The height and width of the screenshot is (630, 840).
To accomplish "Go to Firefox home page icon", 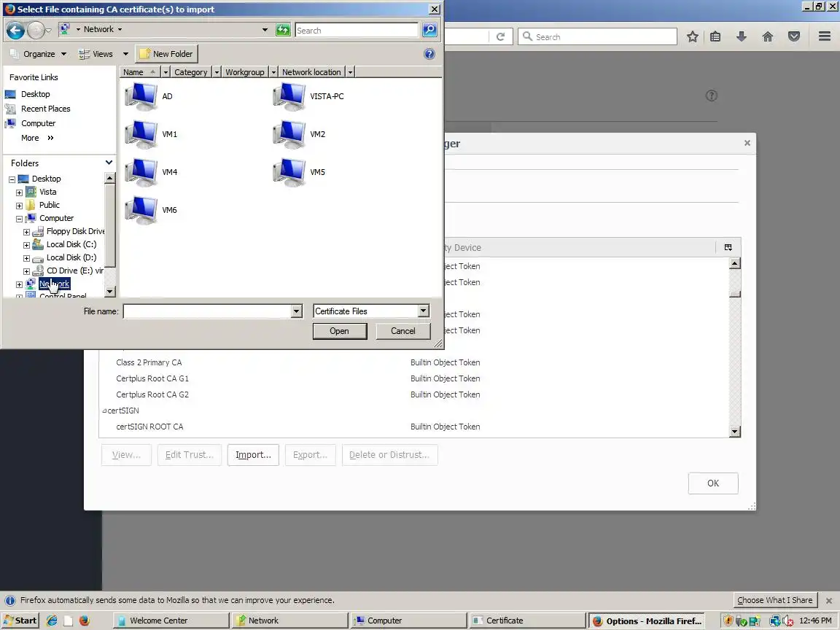I will tap(768, 36).
